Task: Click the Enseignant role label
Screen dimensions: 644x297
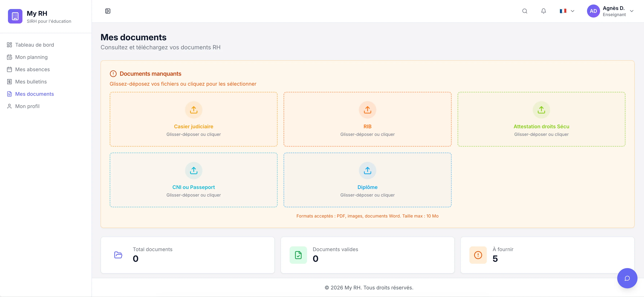Action: (x=614, y=15)
